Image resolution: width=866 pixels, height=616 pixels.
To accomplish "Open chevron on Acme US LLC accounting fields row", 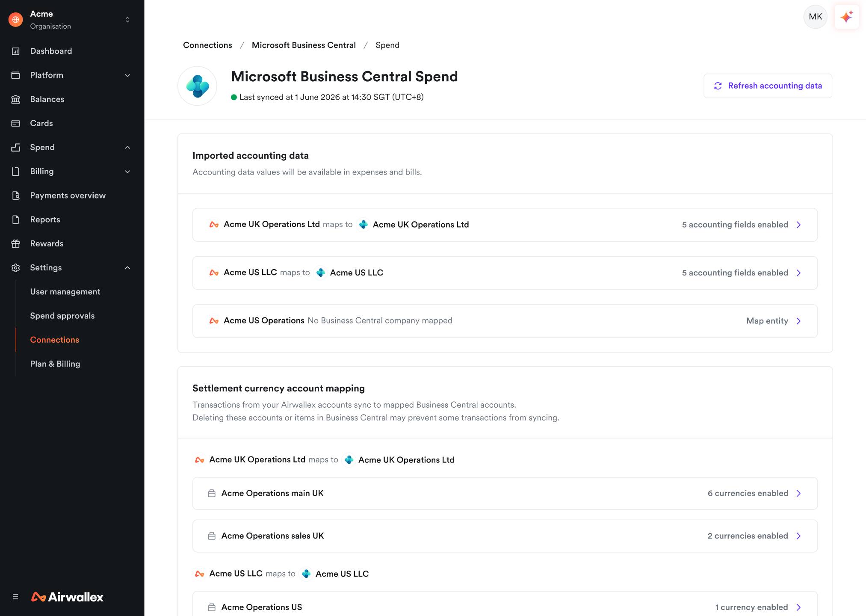I will [x=798, y=273].
